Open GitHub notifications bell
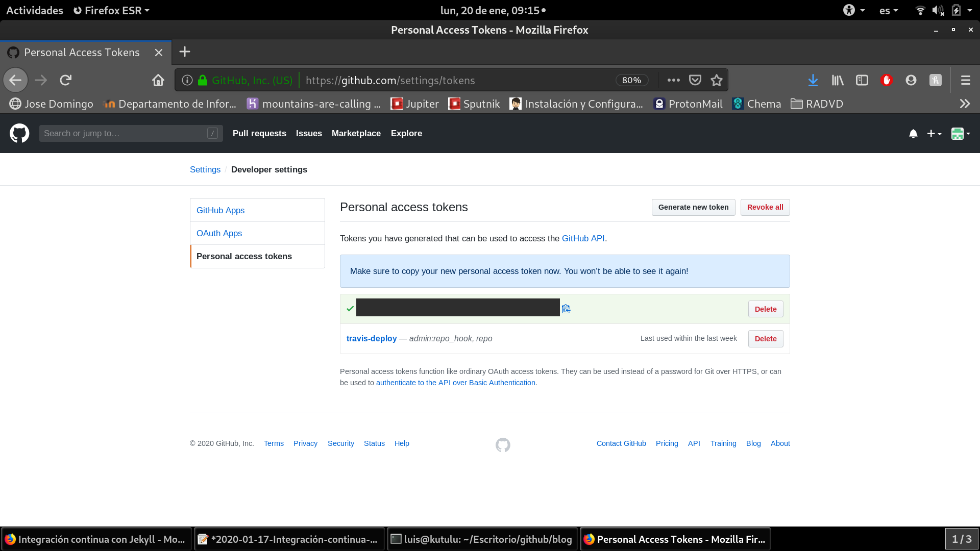The image size is (980, 551). tap(913, 134)
